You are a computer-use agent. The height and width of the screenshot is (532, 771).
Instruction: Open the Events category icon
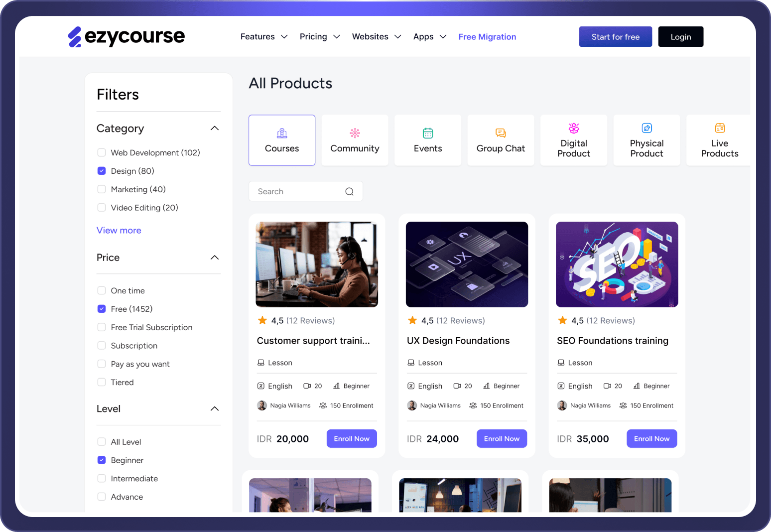tap(428, 133)
